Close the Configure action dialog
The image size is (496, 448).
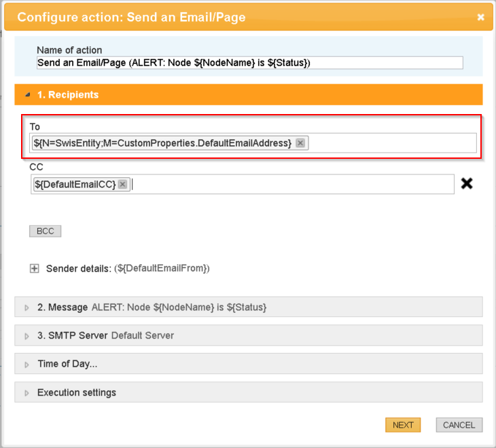pos(480,17)
